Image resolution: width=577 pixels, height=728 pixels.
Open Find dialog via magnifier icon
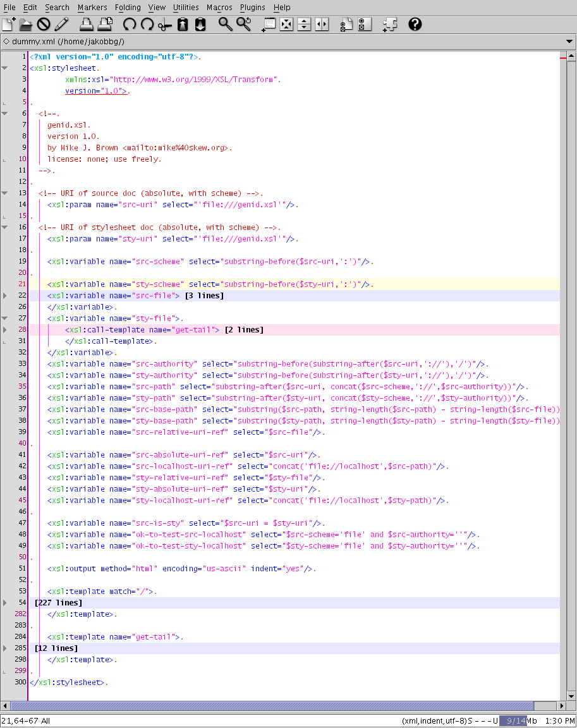pyautogui.click(x=226, y=24)
